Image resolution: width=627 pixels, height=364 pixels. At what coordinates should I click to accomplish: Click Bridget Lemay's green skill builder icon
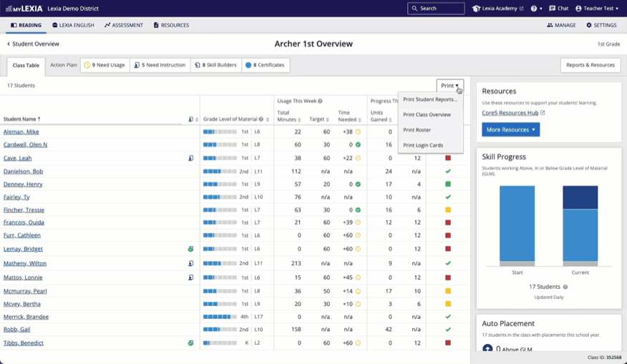tap(191, 249)
